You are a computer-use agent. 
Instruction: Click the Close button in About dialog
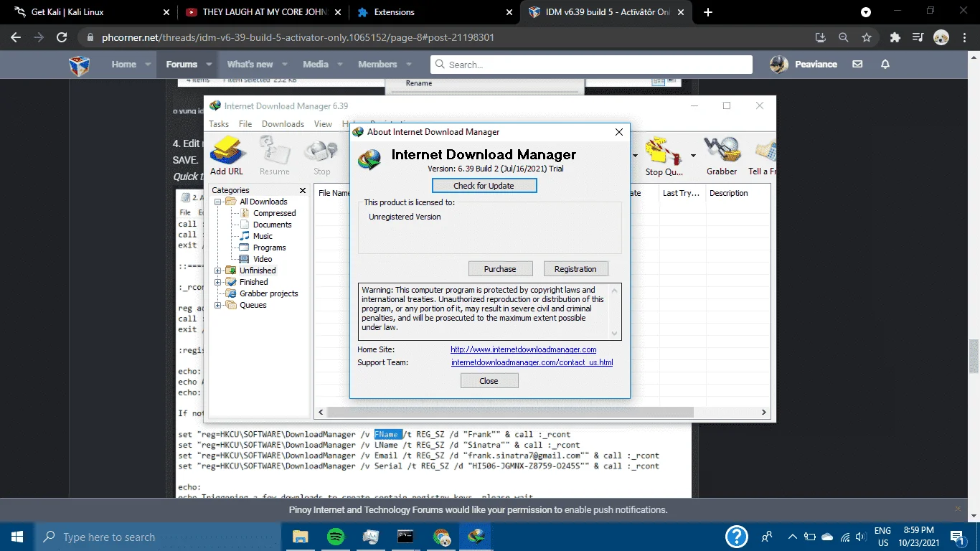tap(489, 381)
